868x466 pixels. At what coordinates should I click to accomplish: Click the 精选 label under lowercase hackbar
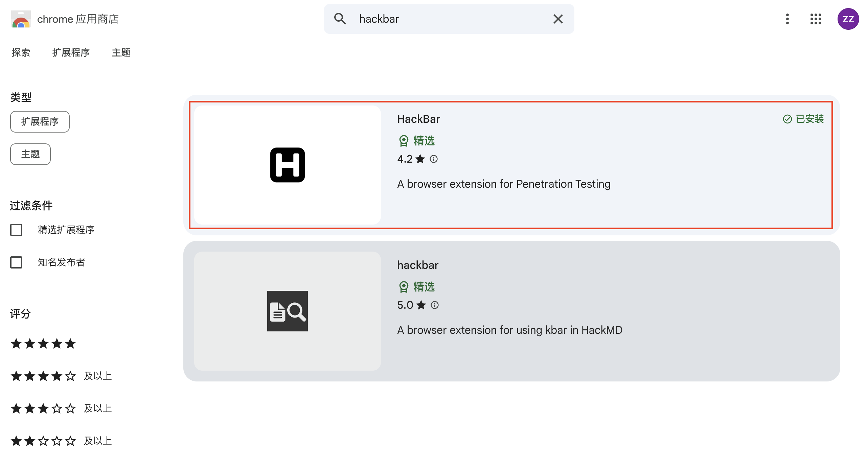point(424,287)
